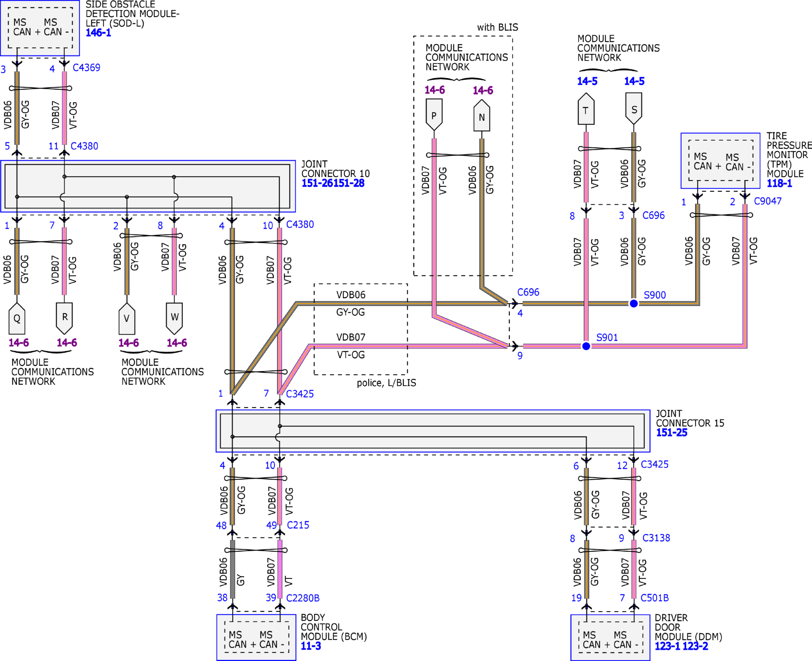Click the off-page connector W symbol

point(174,318)
